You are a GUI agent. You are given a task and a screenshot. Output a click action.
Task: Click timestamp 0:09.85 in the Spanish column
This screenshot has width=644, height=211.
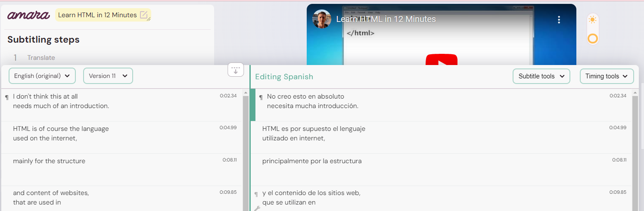(x=618, y=192)
